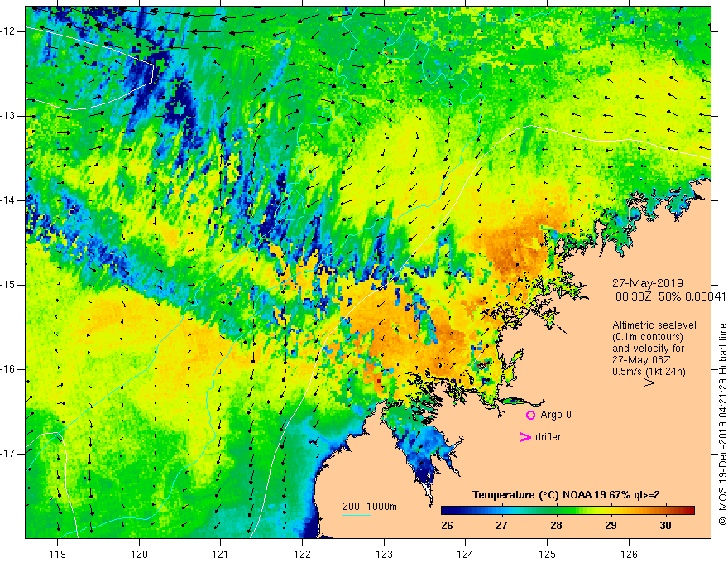Click longitude label 120
This screenshot has height=563, width=728.
[x=139, y=554]
